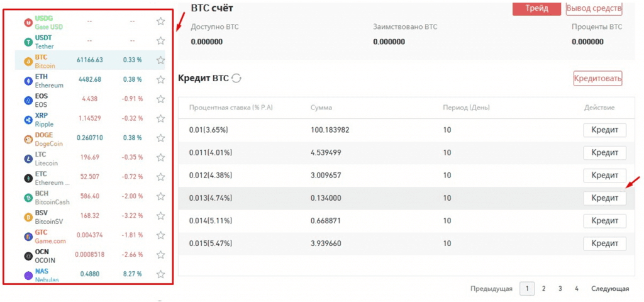Viewport: 644px width, 302px height.
Task: Click the Процентная ставка column header
Action: point(231,108)
